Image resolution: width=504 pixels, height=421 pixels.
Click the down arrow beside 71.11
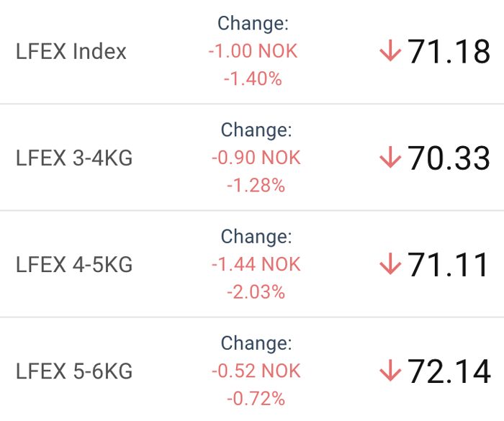[390, 264]
